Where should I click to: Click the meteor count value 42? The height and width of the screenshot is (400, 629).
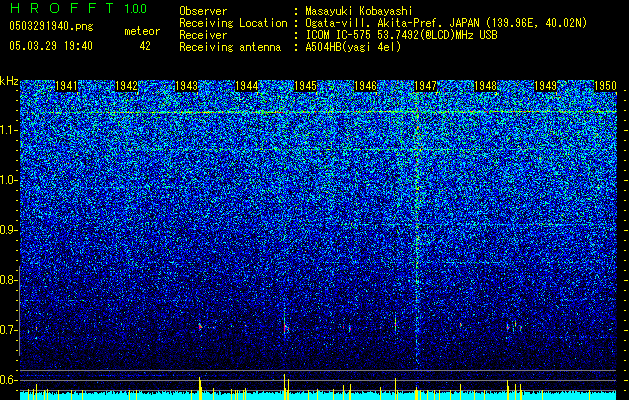tap(145, 46)
